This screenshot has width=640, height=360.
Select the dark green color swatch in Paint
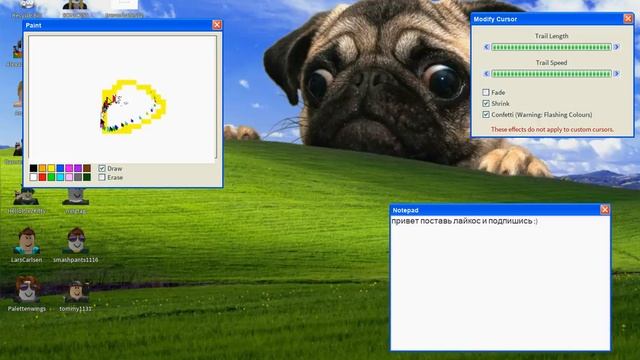(x=87, y=177)
